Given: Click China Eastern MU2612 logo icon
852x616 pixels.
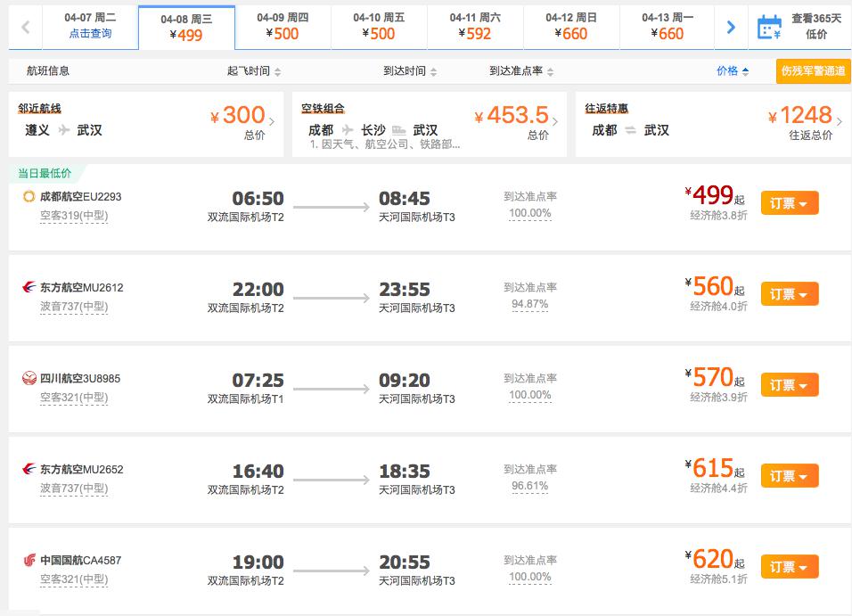Looking at the screenshot, I should (29, 287).
